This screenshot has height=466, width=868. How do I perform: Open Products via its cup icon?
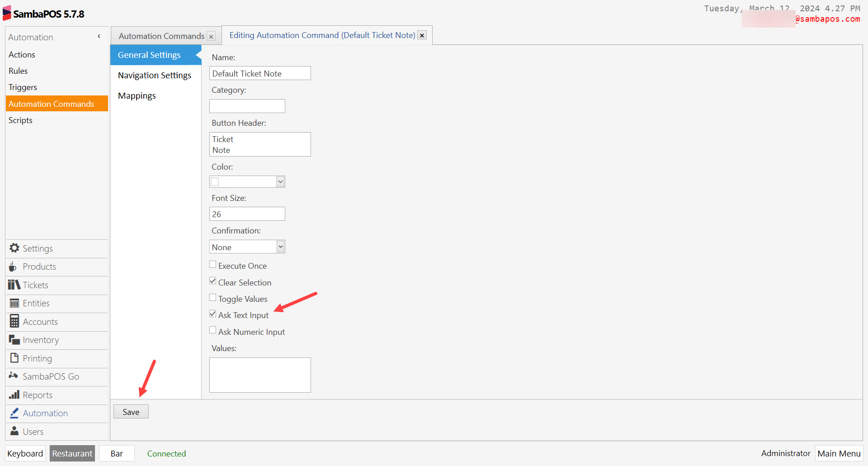[13, 266]
